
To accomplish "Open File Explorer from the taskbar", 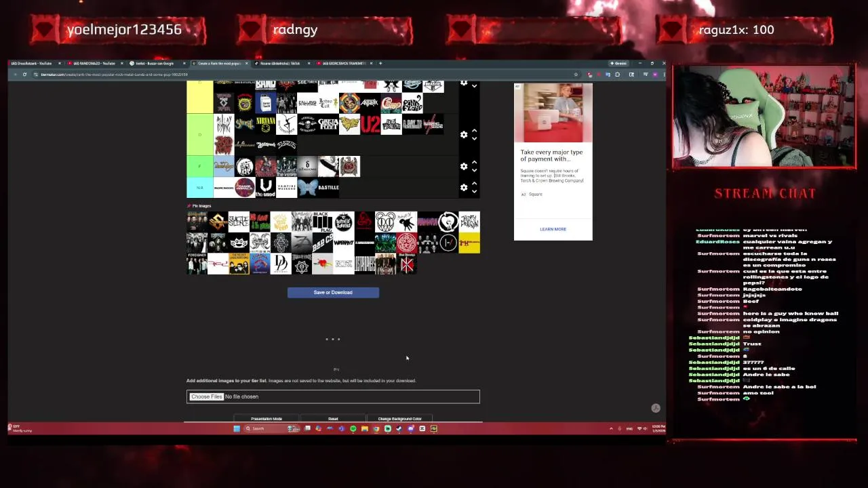I will [x=365, y=428].
